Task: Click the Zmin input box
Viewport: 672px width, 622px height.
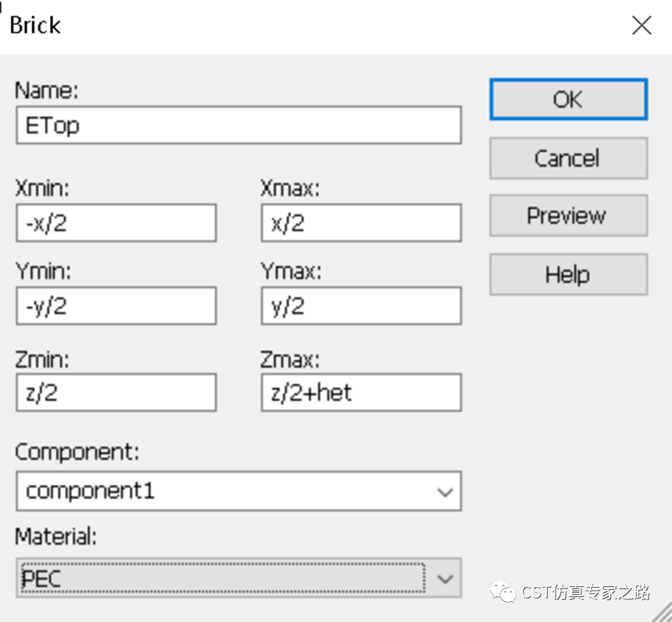Action: pos(116,393)
